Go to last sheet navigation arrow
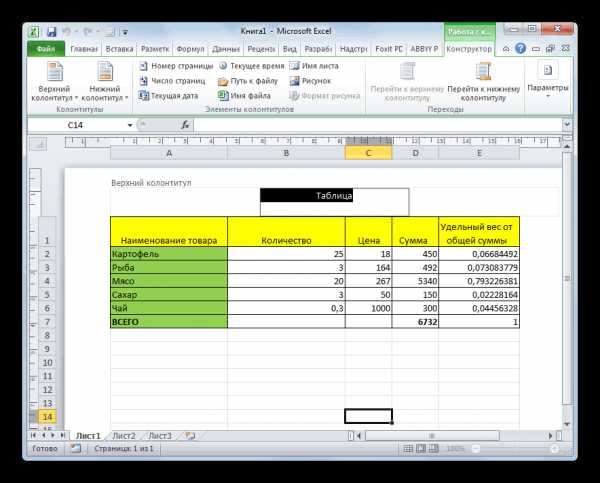 click(62, 436)
